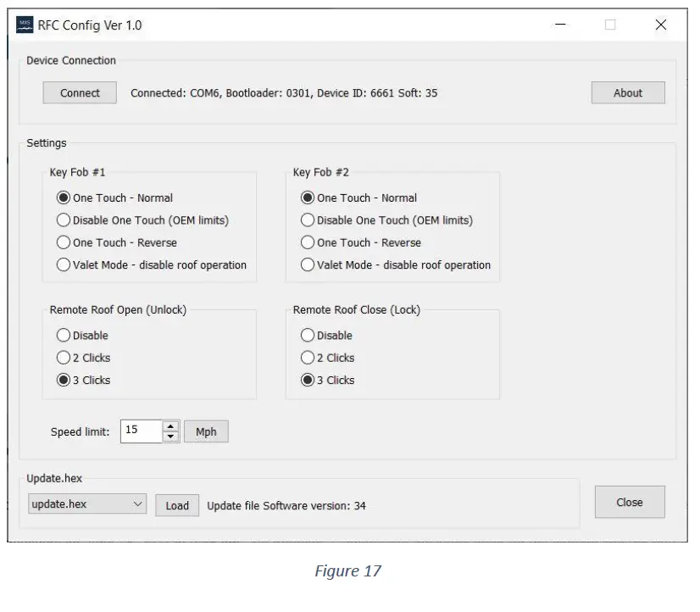Increase speed limit with up arrow
Image resolution: width=700 pixels, height=612 pixels.
coord(170,426)
